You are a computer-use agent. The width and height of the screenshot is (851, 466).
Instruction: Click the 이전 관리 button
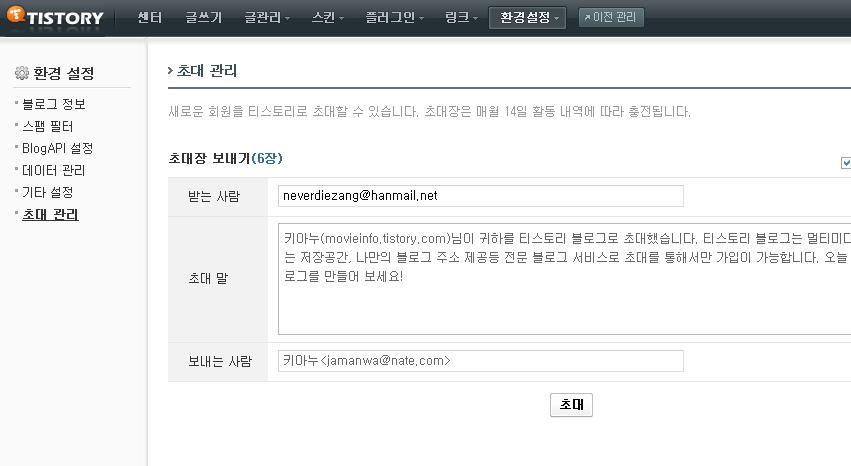tap(611, 17)
